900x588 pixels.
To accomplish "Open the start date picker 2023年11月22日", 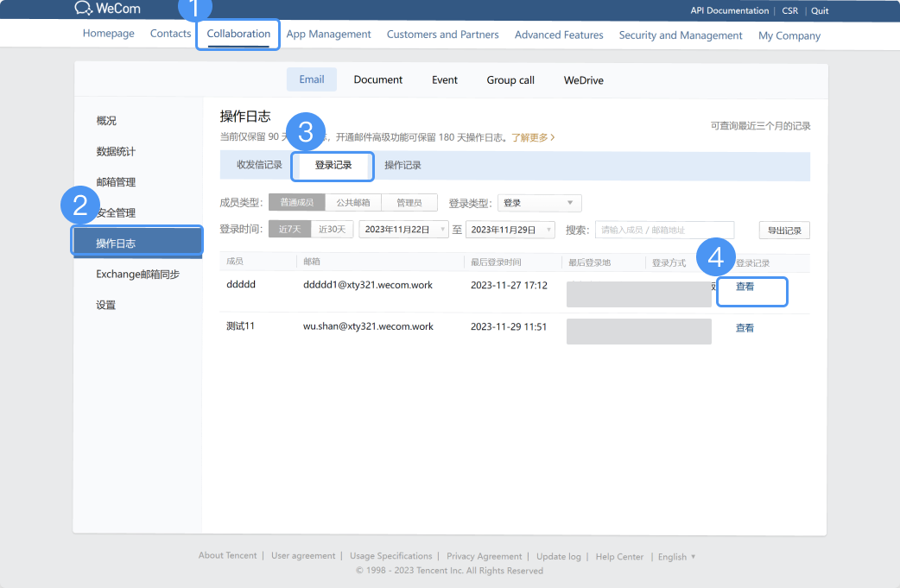I will tap(398, 230).
